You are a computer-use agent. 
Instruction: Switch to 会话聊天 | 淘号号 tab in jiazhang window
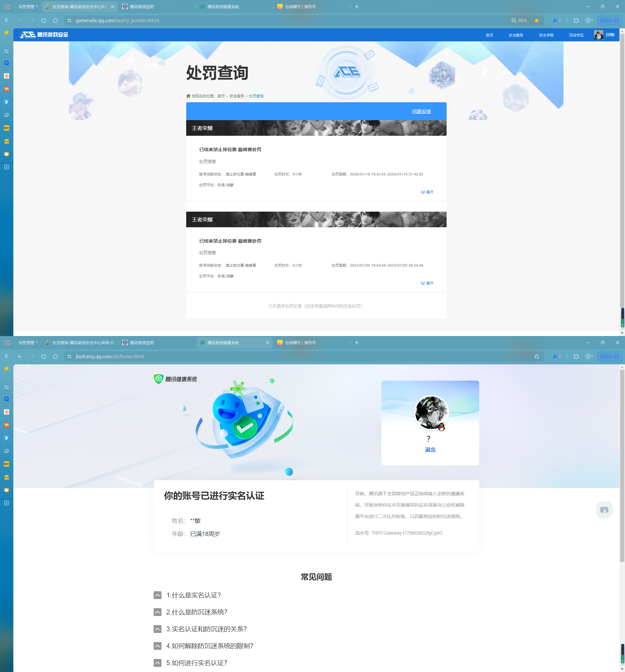(x=312, y=343)
